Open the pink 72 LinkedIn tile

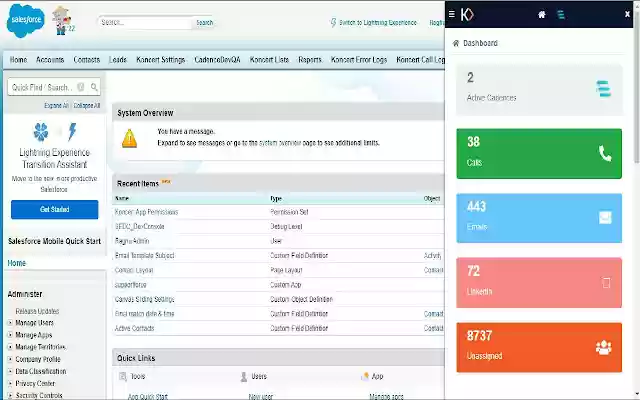pos(539,282)
